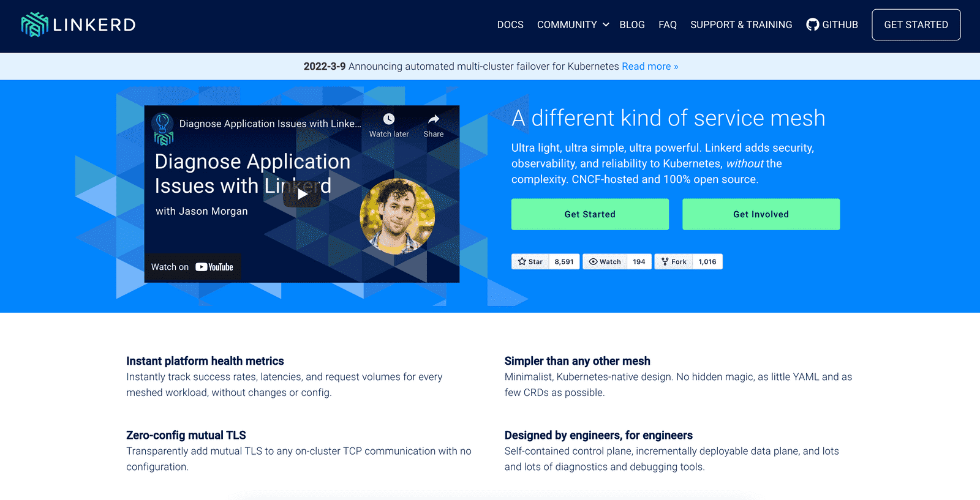Click the A different kind of service mesh headline
The image size is (980, 500).
tap(668, 118)
